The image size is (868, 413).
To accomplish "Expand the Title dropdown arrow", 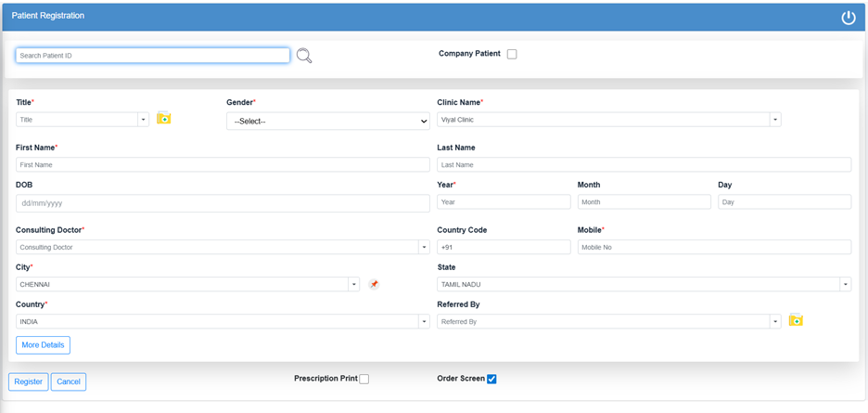I will (143, 120).
